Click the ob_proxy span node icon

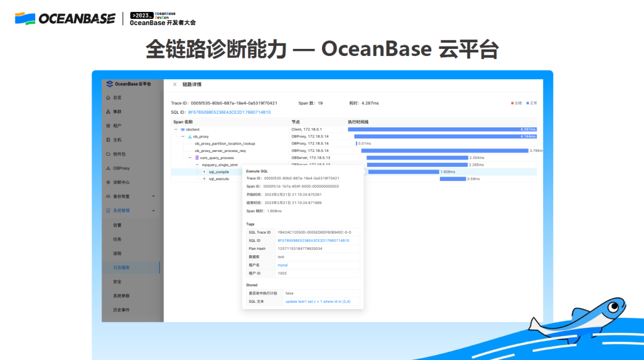coord(190,136)
